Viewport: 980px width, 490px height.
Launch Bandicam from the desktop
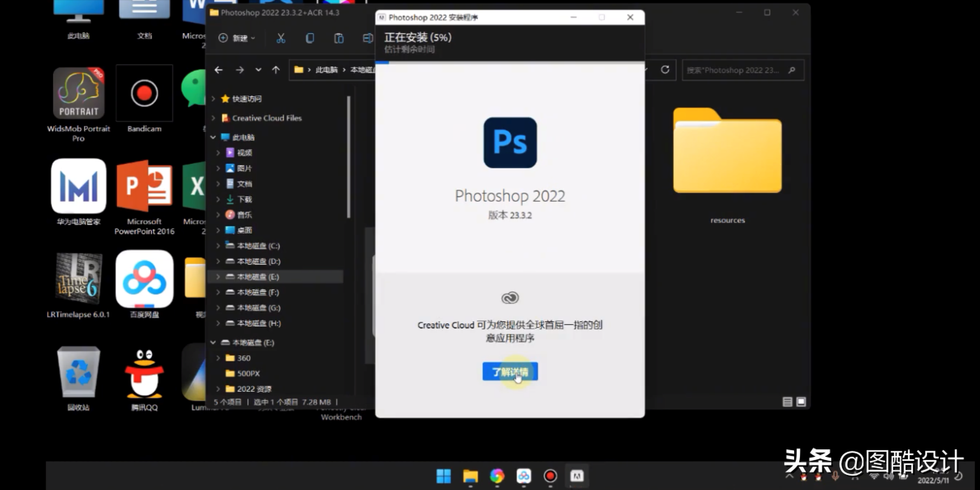[144, 94]
